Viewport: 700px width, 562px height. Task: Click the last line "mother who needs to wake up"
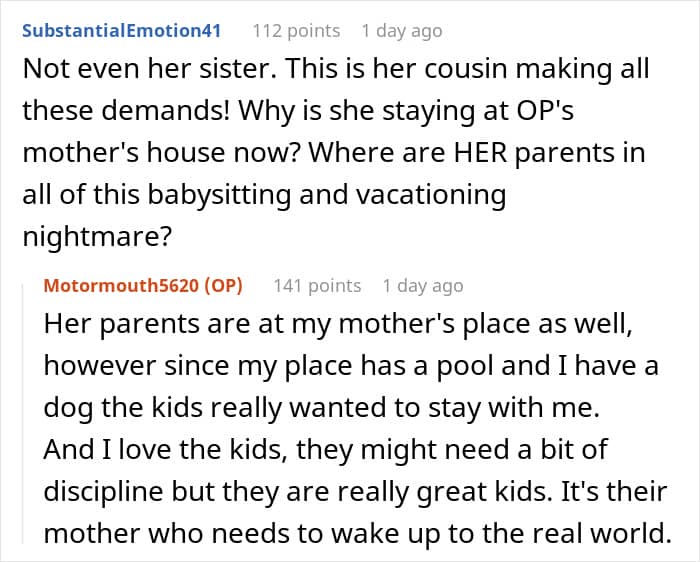356,530
